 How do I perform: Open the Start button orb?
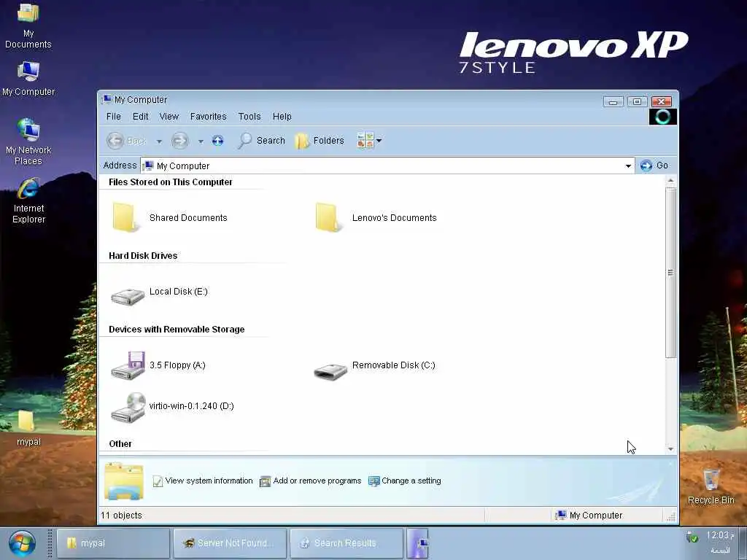[22, 543]
